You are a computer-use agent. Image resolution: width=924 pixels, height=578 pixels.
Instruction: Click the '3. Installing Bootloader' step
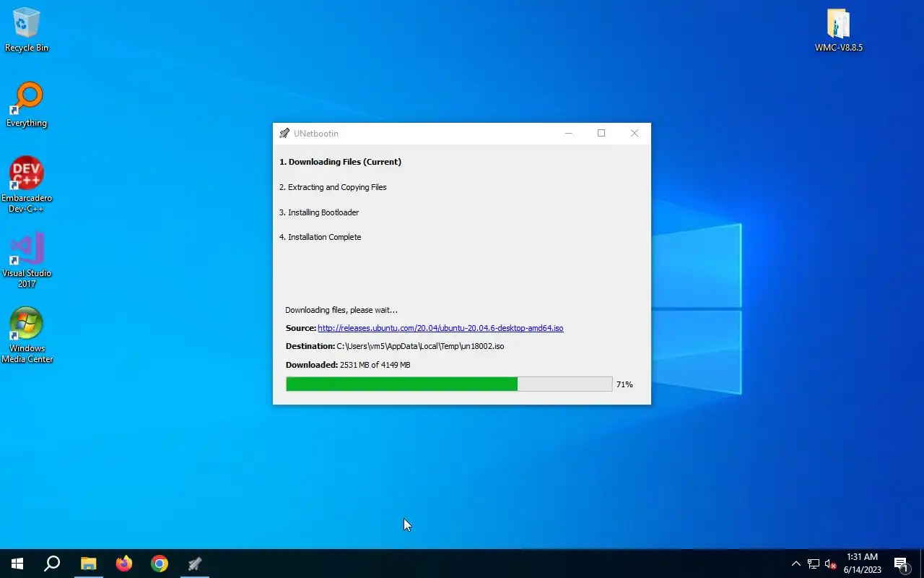click(319, 212)
